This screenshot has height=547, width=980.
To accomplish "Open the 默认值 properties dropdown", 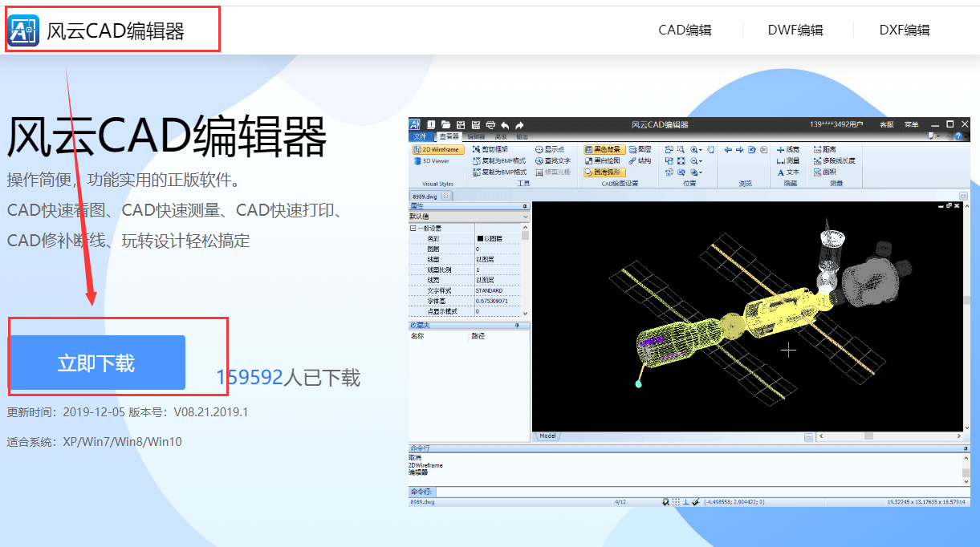I will click(525, 217).
